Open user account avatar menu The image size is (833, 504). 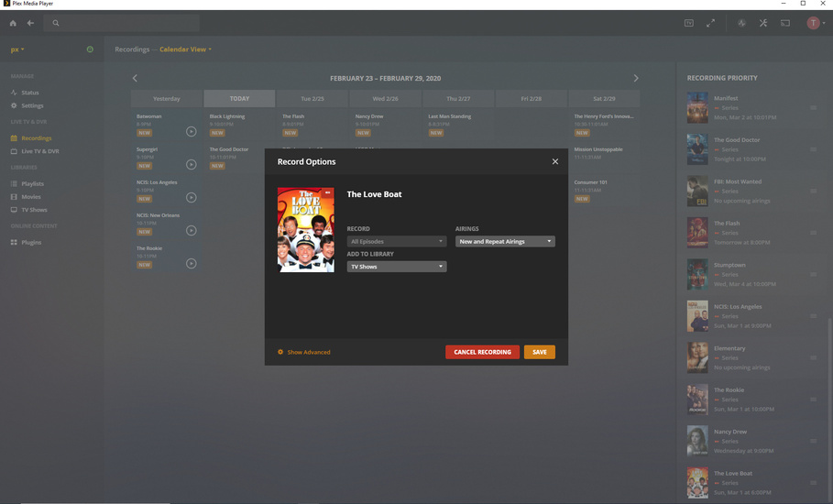816,23
